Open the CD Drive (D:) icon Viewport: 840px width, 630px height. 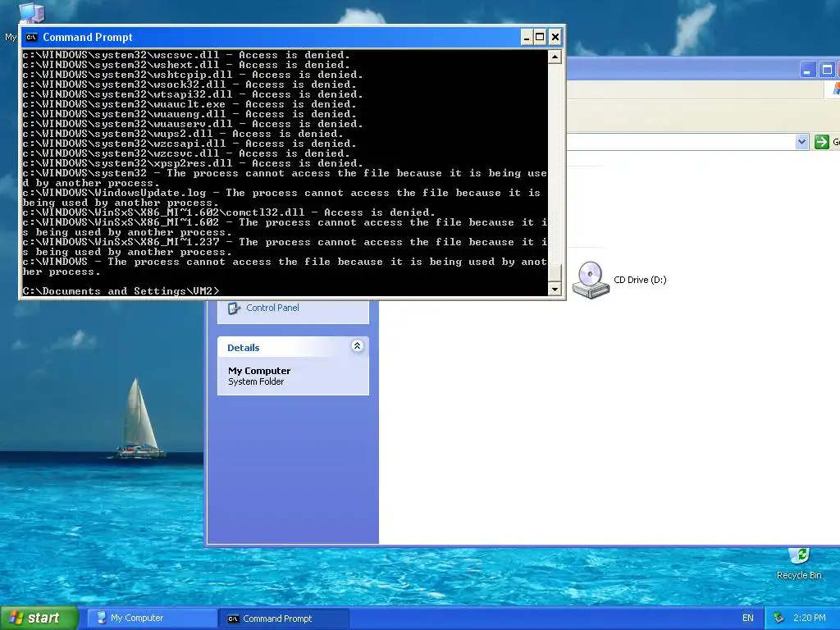coord(591,280)
